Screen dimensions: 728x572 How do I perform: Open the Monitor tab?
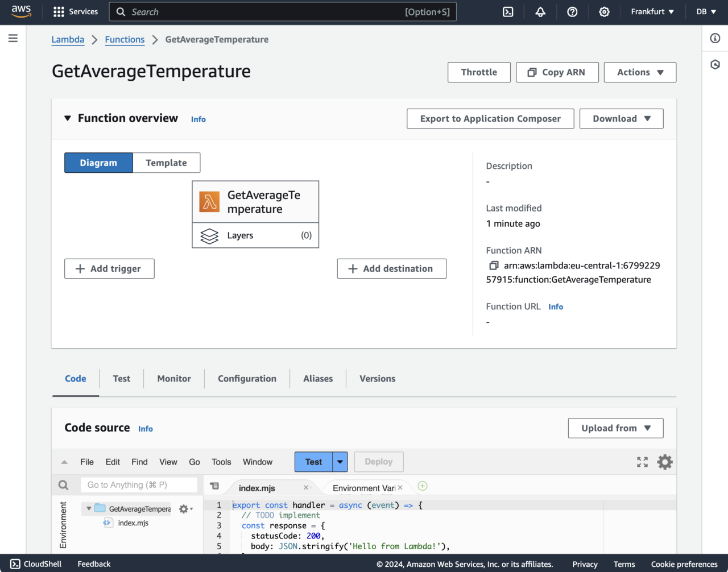point(174,379)
